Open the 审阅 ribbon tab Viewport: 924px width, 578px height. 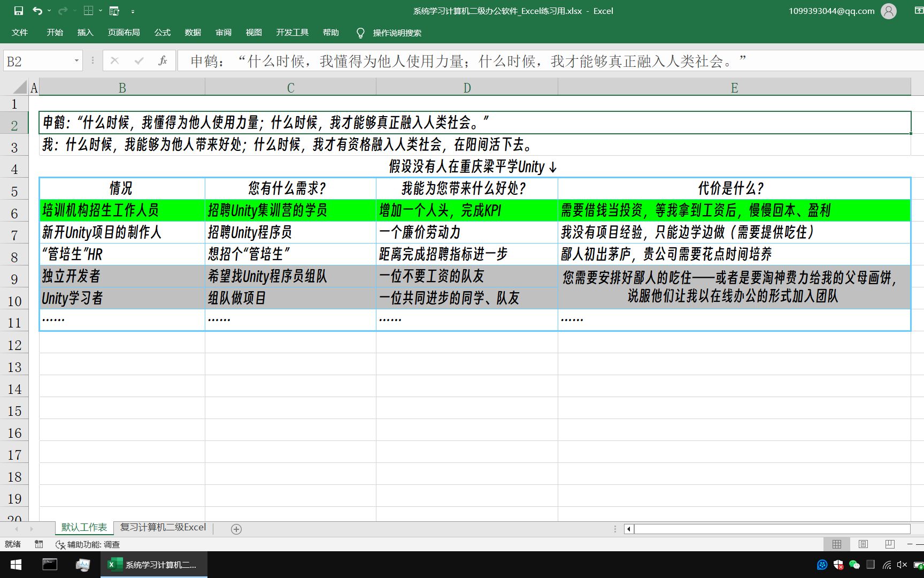224,33
